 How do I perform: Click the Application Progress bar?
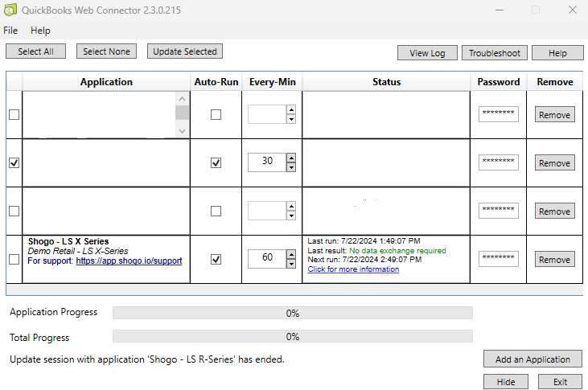[x=293, y=313]
